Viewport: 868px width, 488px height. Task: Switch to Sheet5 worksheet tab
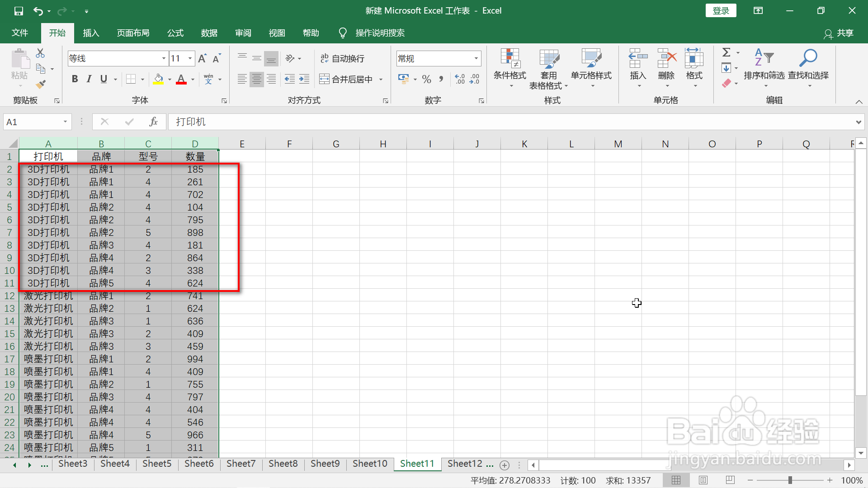156,464
